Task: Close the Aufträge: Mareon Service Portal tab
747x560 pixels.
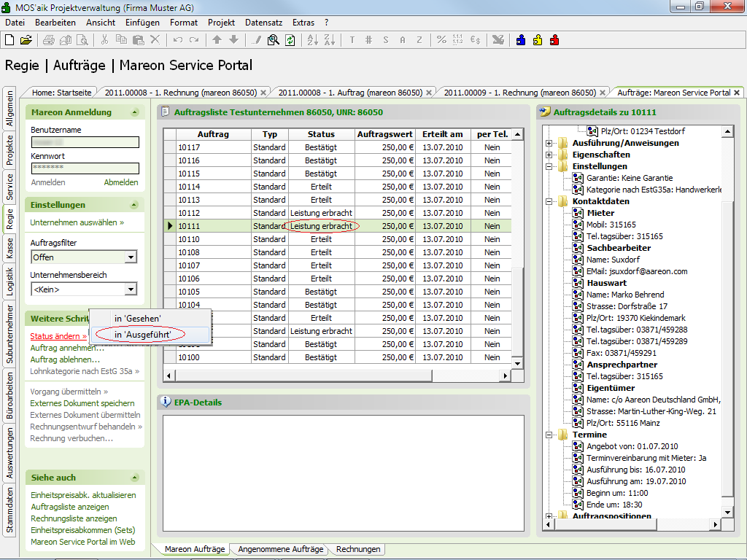Action: pos(737,93)
